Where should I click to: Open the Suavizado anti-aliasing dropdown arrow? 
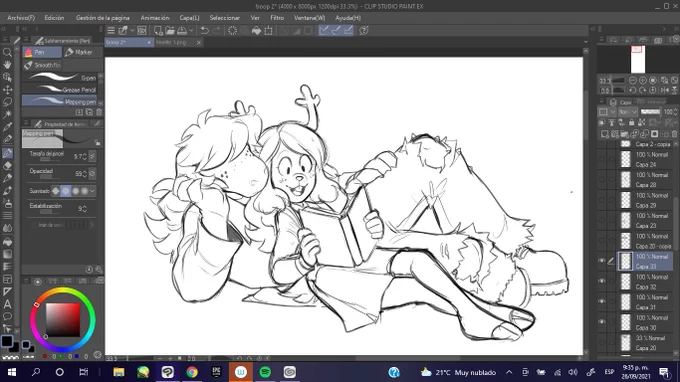[92, 191]
